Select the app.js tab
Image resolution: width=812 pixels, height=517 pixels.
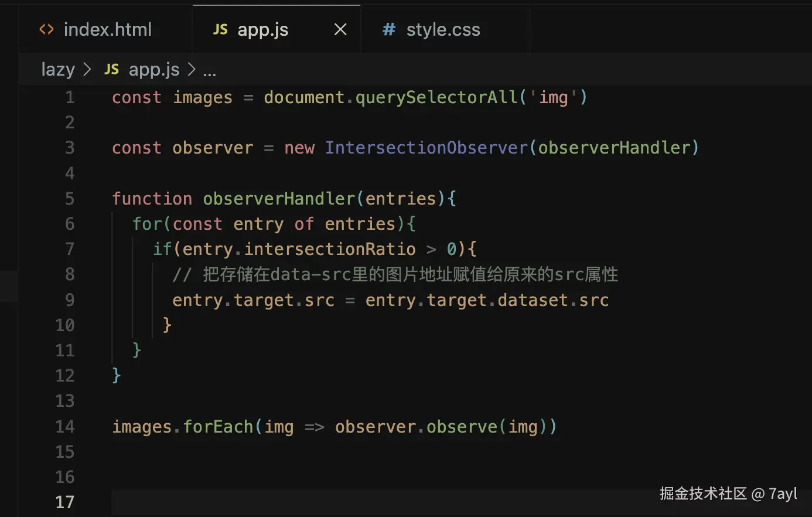tap(262, 29)
